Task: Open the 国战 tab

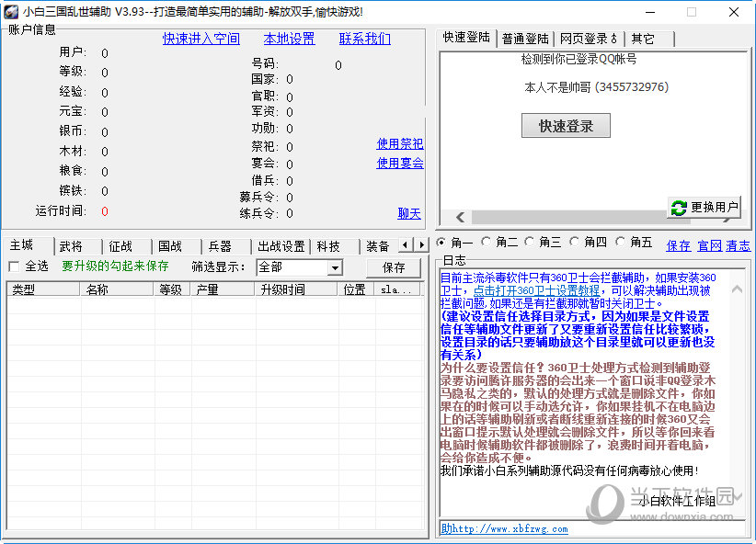Action: [x=177, y=246]
